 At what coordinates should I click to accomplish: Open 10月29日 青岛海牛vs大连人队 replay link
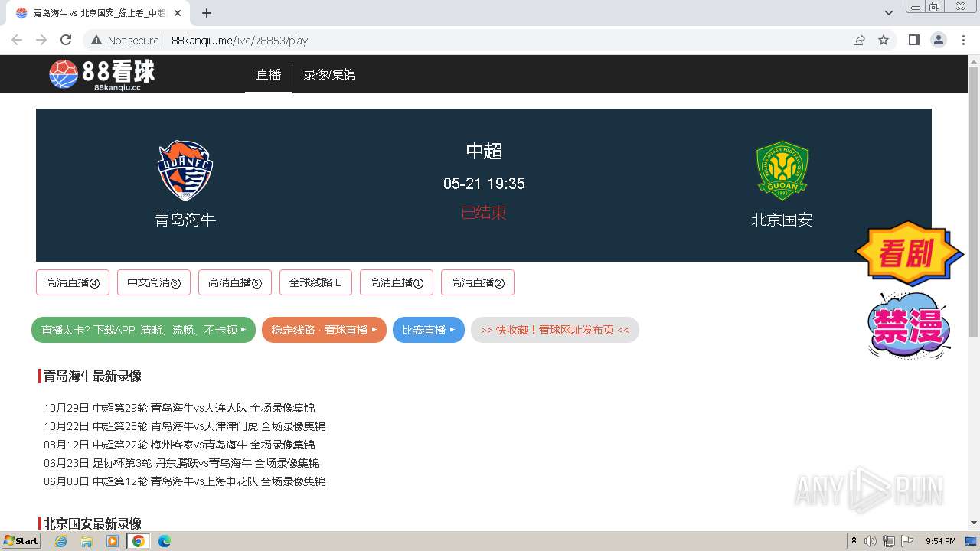click(179, 408)
